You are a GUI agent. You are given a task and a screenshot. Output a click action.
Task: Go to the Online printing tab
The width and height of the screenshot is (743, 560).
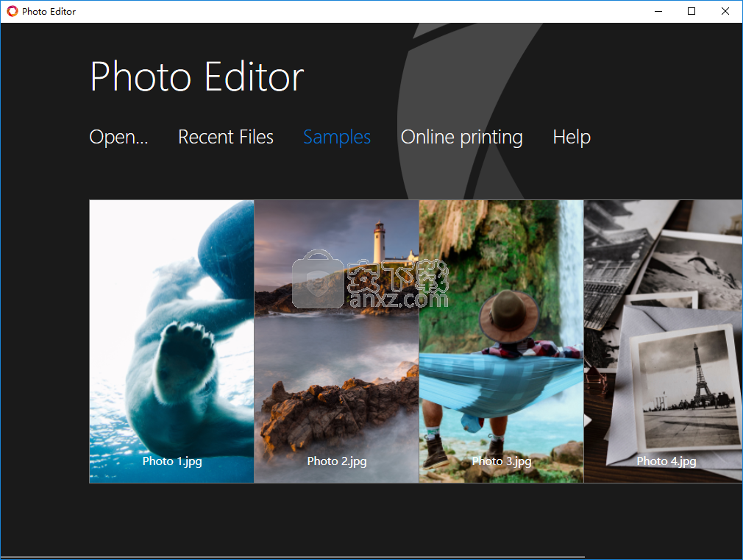point(461,137)
